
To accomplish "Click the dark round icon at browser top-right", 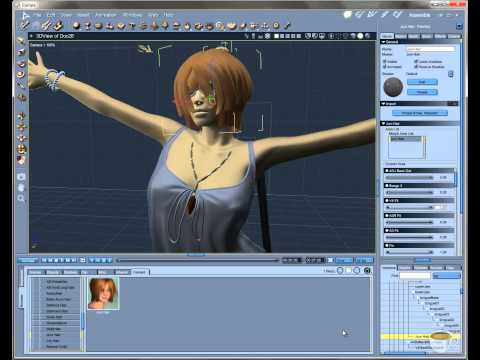I will coord(367,271).
